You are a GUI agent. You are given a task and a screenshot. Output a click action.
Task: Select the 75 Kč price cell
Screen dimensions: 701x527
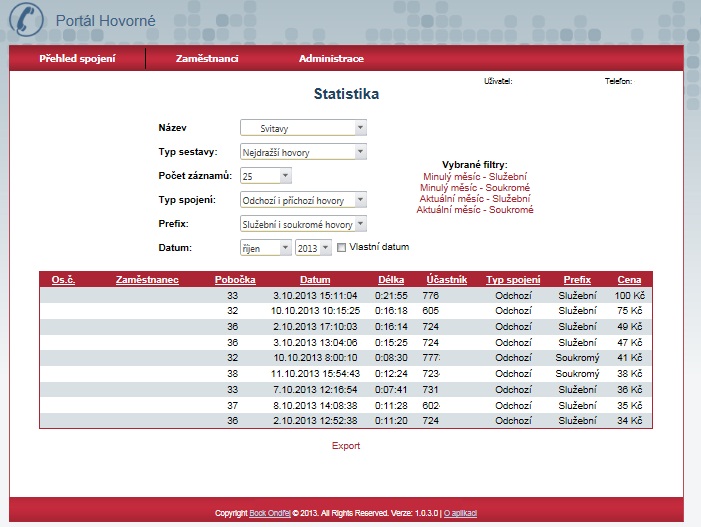(629, 311)
